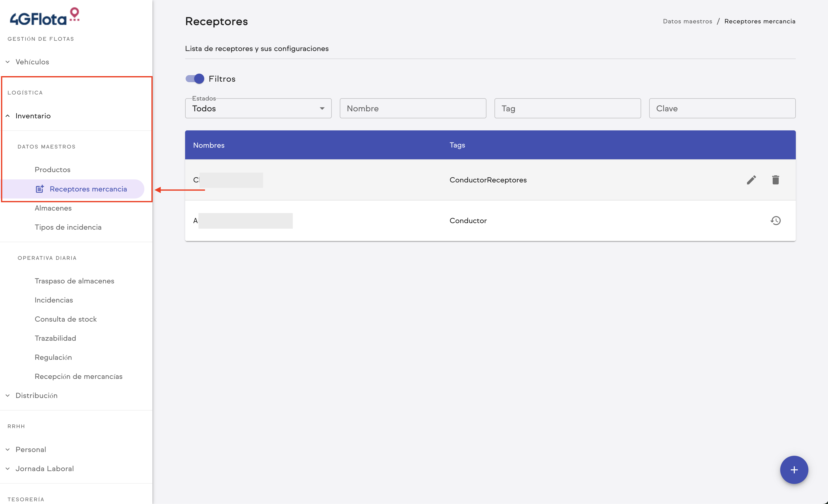Click the Clave filter field
Image resolution: width=828 pixels, height=504 pixels.
point(722,108)
